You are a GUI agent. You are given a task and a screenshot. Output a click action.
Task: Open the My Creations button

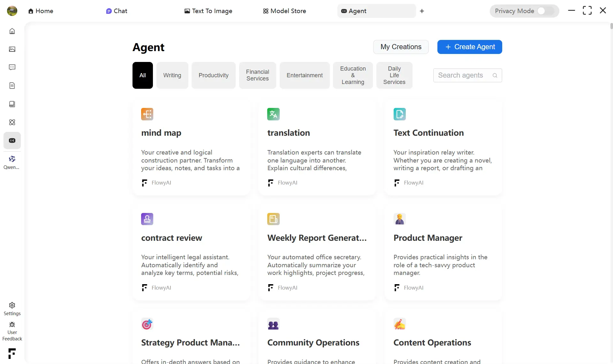(401, 47)
